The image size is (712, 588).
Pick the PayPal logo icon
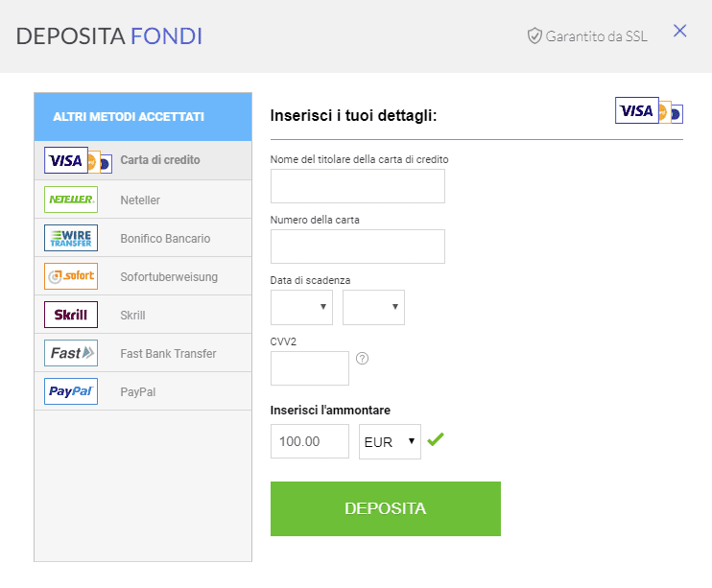point(71,391)
